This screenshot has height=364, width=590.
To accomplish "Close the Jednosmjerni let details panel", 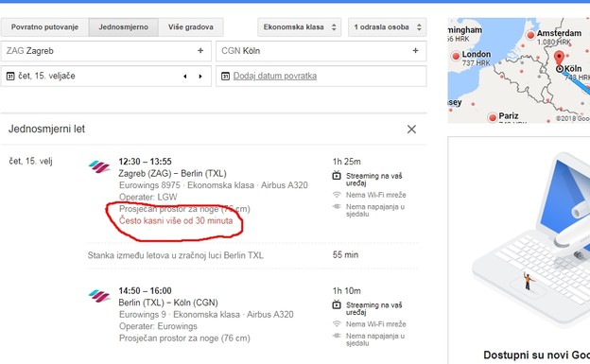I will tap(411, 130).
